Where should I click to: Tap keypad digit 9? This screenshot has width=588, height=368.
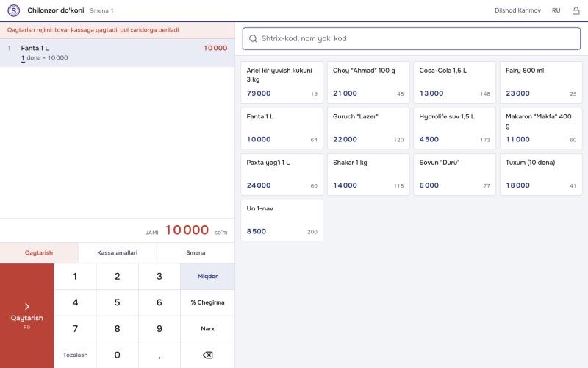click(x=159, y=329)
